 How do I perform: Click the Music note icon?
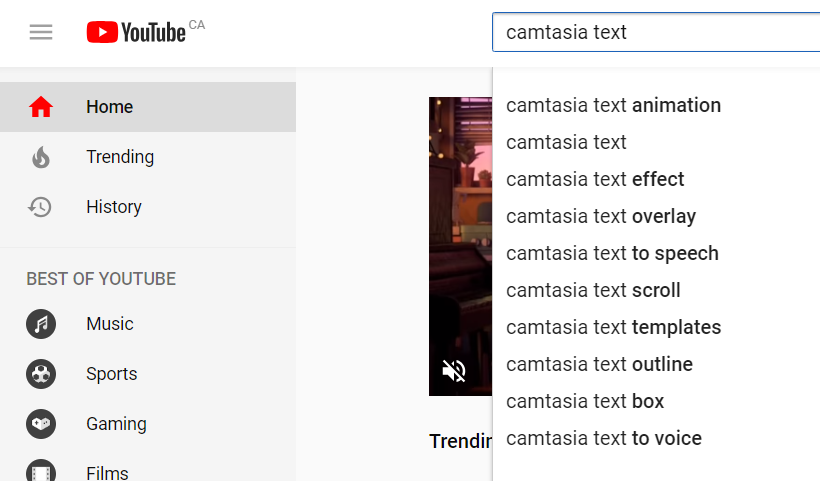[41, 324]
